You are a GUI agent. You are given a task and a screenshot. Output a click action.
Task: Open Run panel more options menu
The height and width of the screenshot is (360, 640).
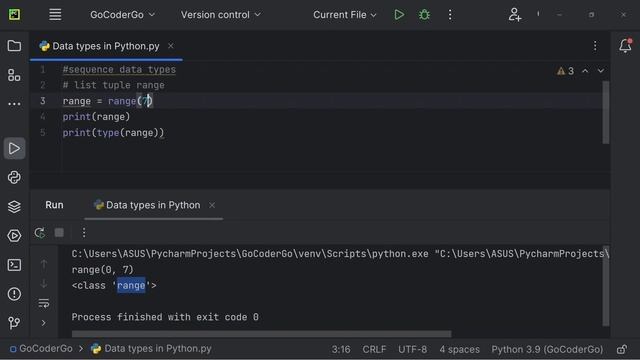coord(84,233)
